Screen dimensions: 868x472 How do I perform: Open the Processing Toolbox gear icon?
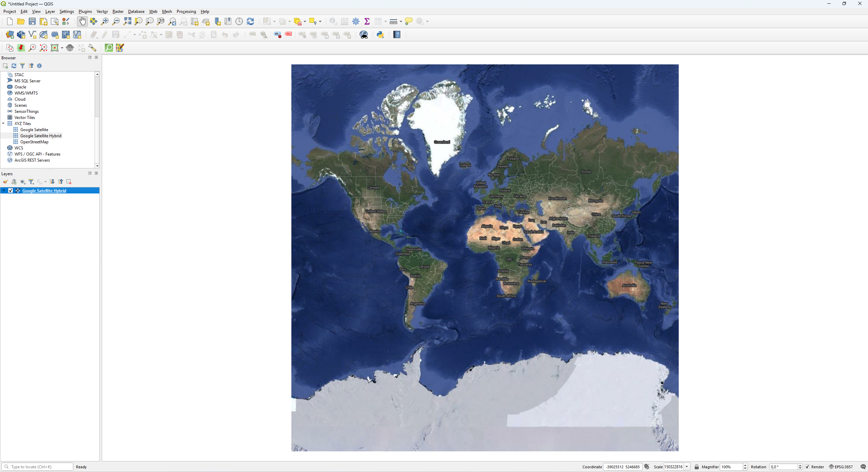(x=356, y=21)
